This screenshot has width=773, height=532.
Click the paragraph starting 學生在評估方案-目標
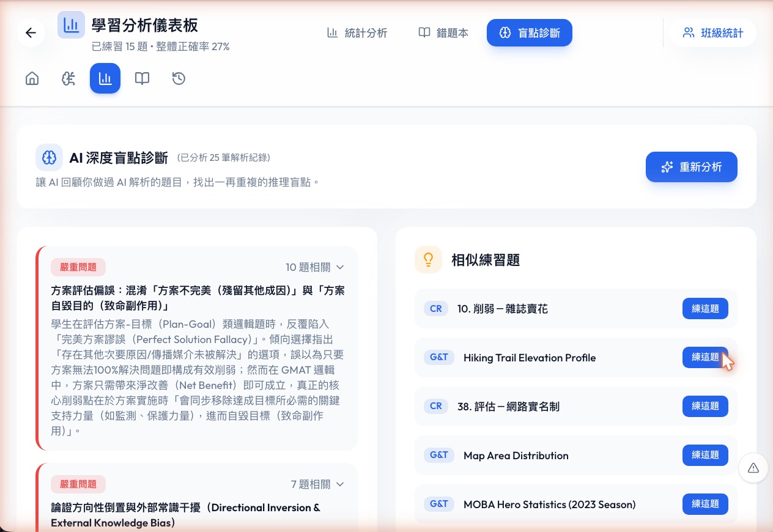tap(198, 377)
